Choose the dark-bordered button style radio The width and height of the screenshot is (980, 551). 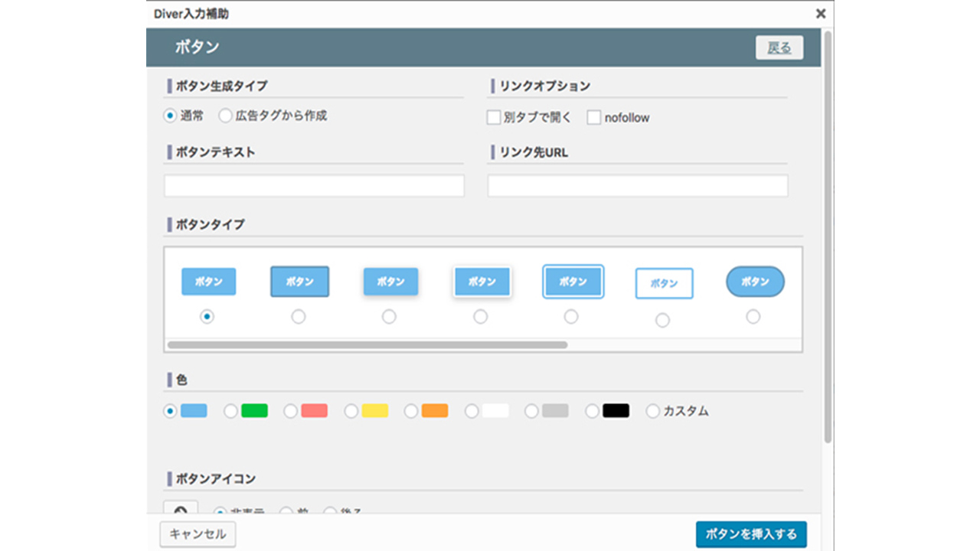pos(299,316)
